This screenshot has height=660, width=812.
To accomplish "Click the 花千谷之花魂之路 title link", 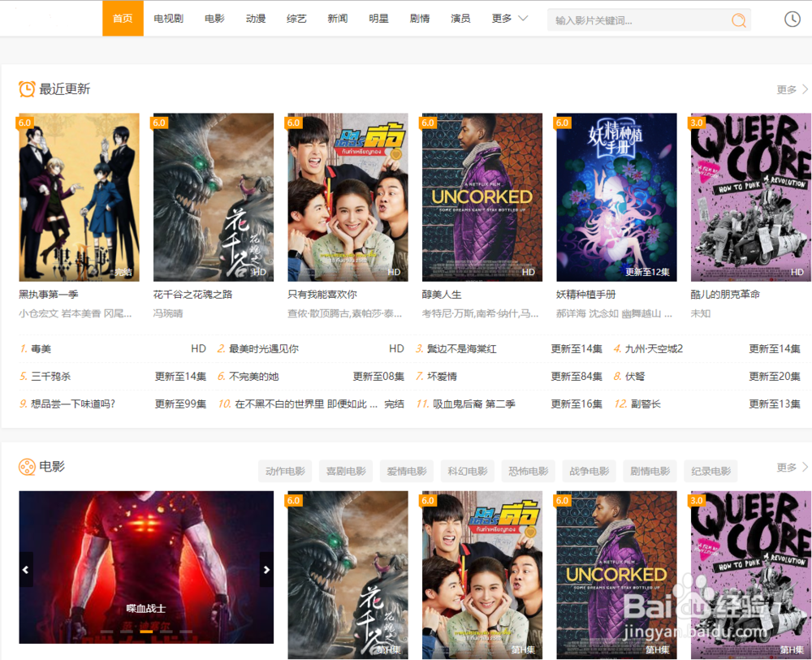I will [192, 295].
